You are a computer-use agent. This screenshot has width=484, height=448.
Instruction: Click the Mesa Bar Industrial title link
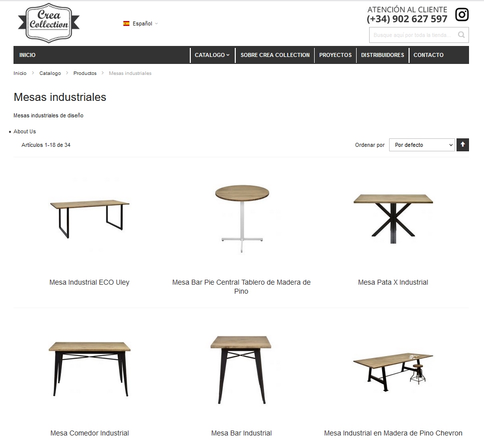241,433
